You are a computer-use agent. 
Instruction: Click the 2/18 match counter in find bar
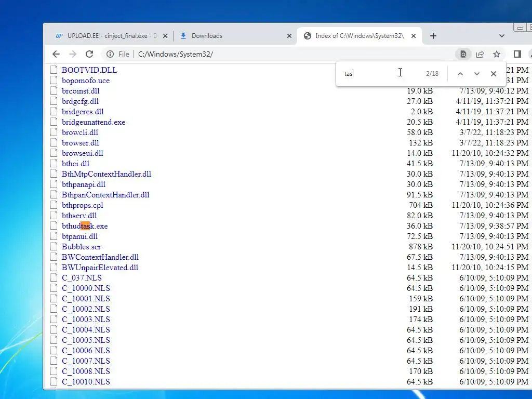click(432, 74)
